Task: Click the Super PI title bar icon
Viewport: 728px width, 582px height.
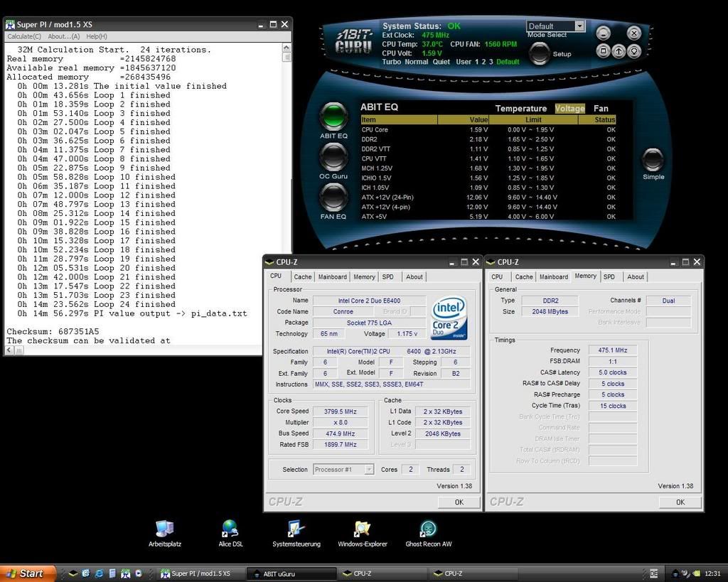Action: [x=10, y=25]
